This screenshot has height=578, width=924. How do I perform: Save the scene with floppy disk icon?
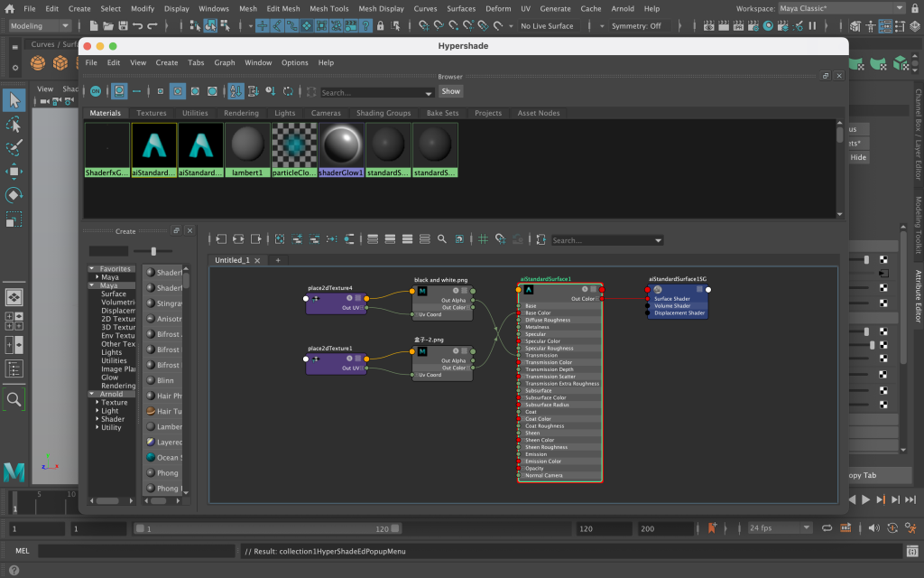pyautogui.click(x=123, y=26)
